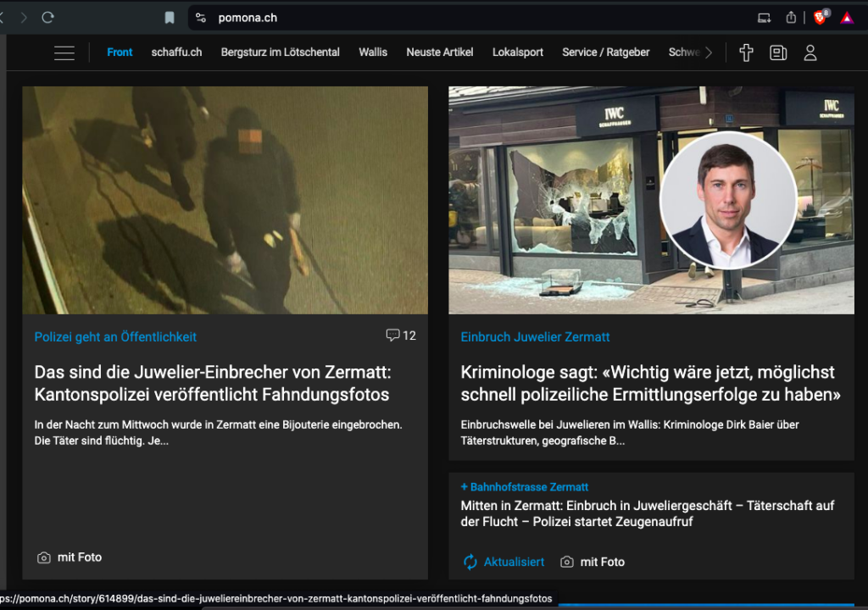Screen dimensions: 868x610
Task: Open the Lokalsport section
Action: [x=518, y=52]
